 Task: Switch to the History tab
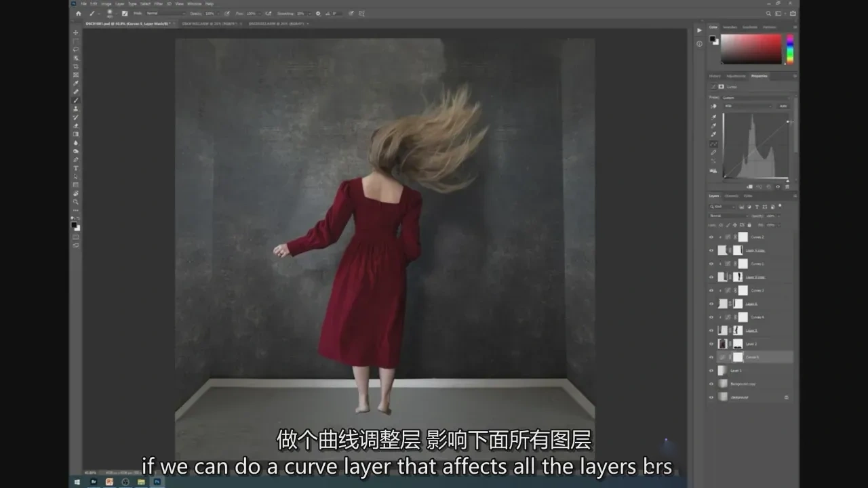(x=715, y=76)
